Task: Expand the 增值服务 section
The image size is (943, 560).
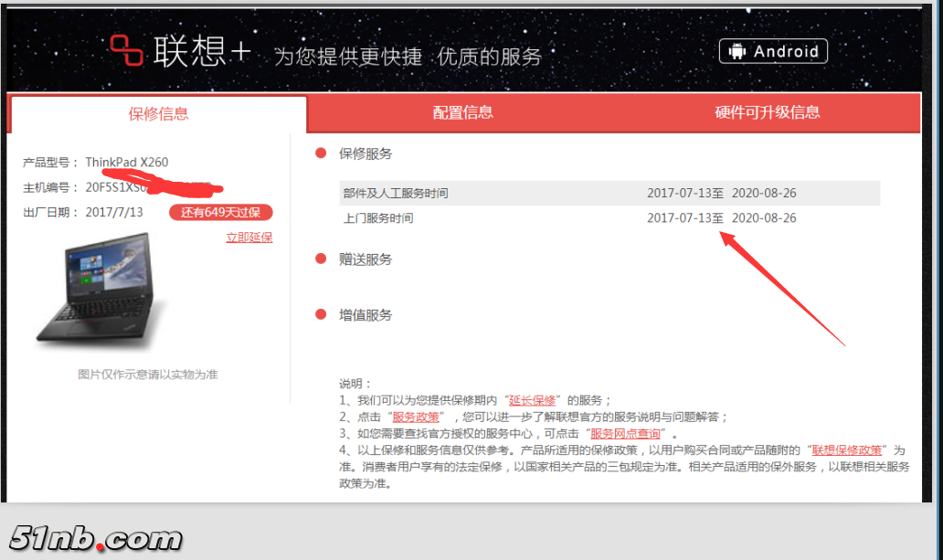Action: point(365,315)
